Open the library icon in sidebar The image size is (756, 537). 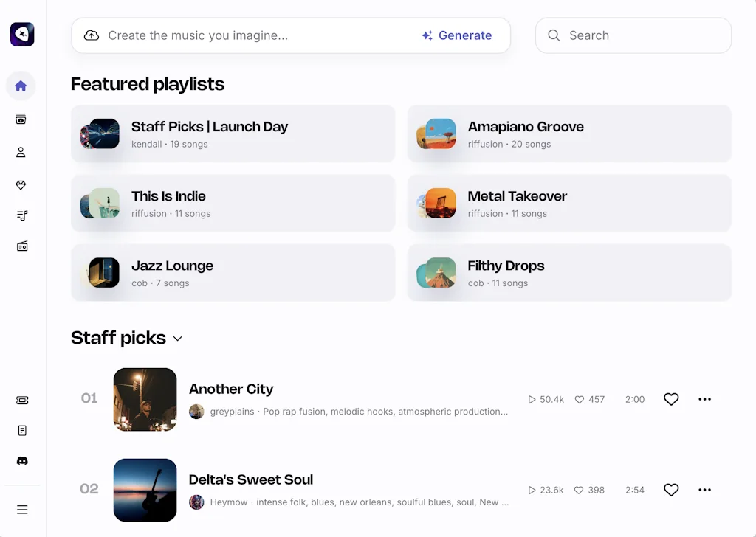(21, 119)
